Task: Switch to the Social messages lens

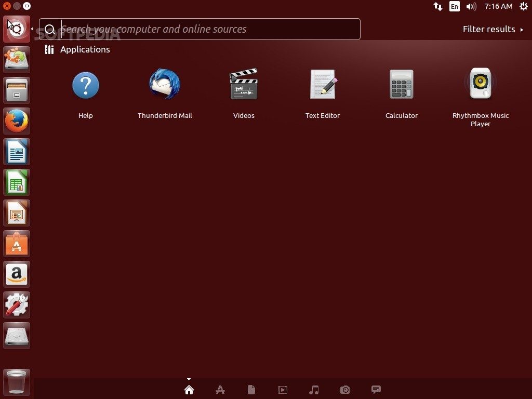Action: (376, 390)
